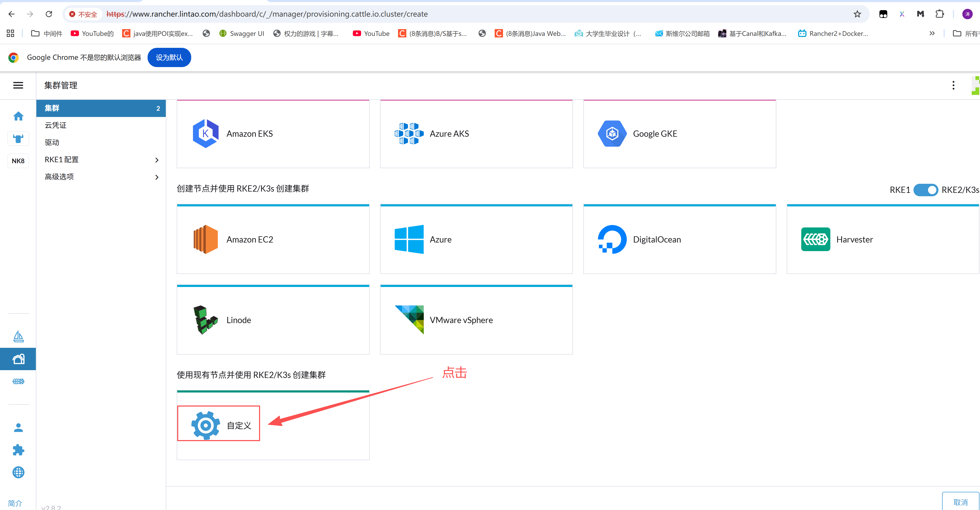Open the NK8 cluster shortcut
Image resolution: width=980 pixels, height=510 pixels.
(x=18, y=161)
